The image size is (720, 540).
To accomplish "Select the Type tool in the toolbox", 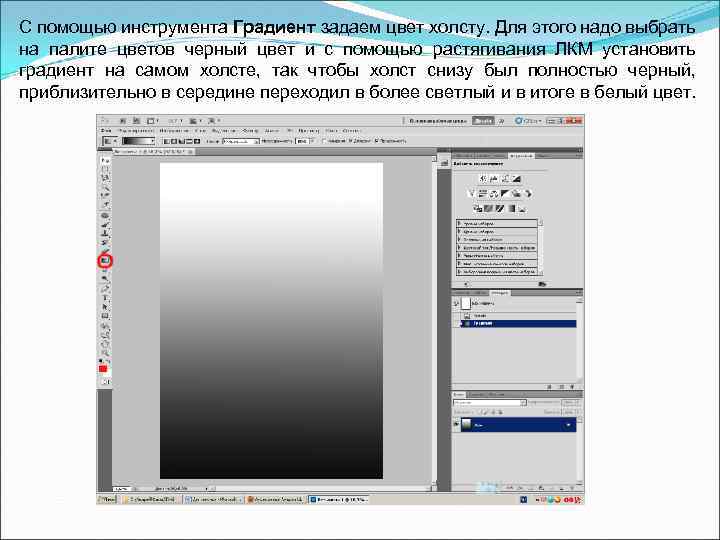I will (x=105, y=298).
